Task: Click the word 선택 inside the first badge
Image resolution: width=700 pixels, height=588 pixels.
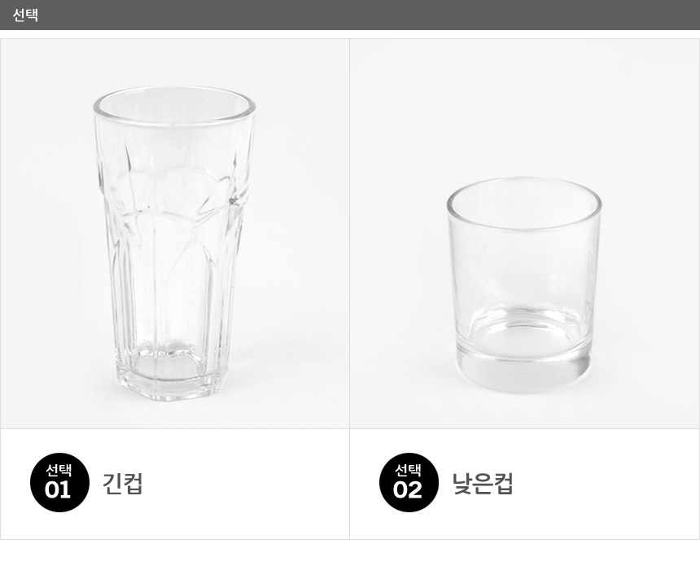Action: point(59,470)
